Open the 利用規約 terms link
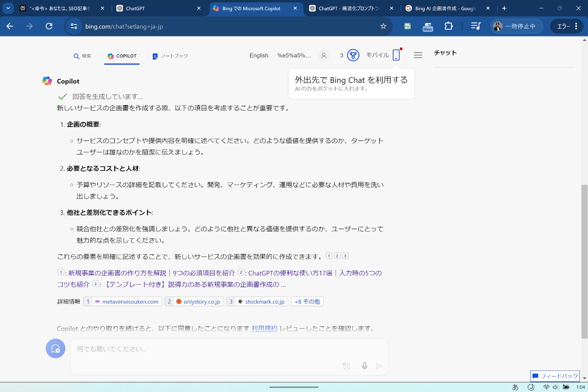Screen dimensions: 588x392 [x=264, y=328]
